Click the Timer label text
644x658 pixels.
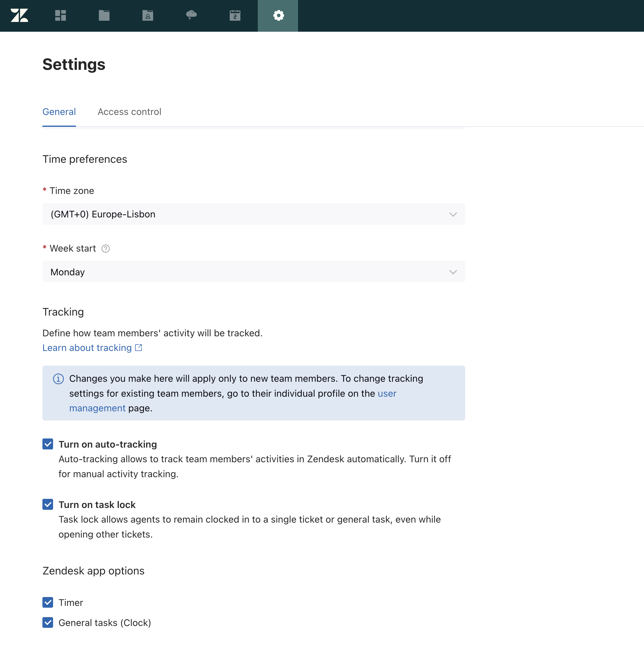point(71,603)
